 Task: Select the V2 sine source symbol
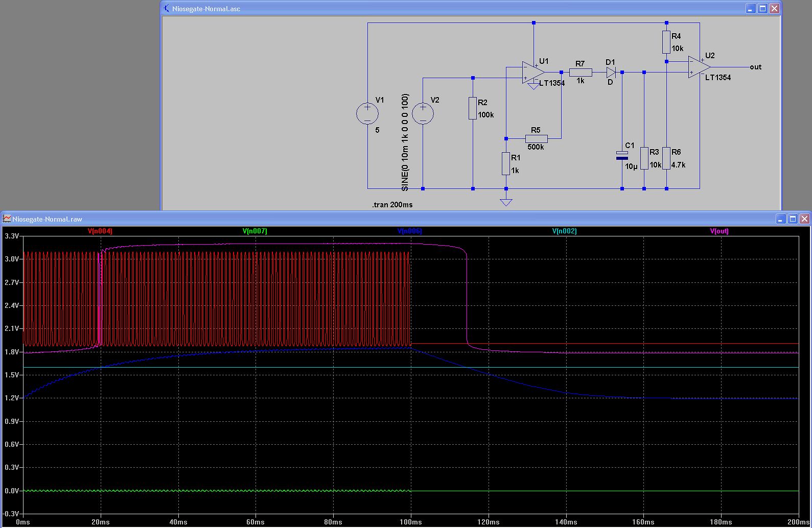(423, 113)
